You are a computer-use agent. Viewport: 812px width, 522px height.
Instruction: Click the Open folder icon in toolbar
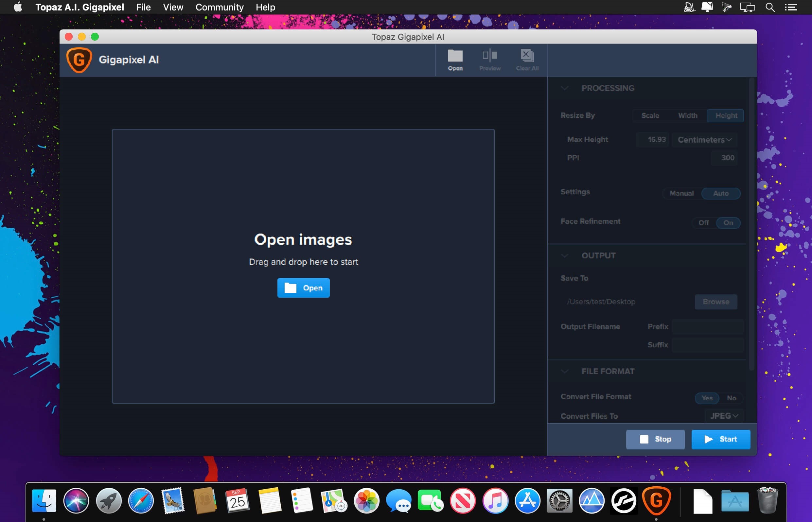455,56
